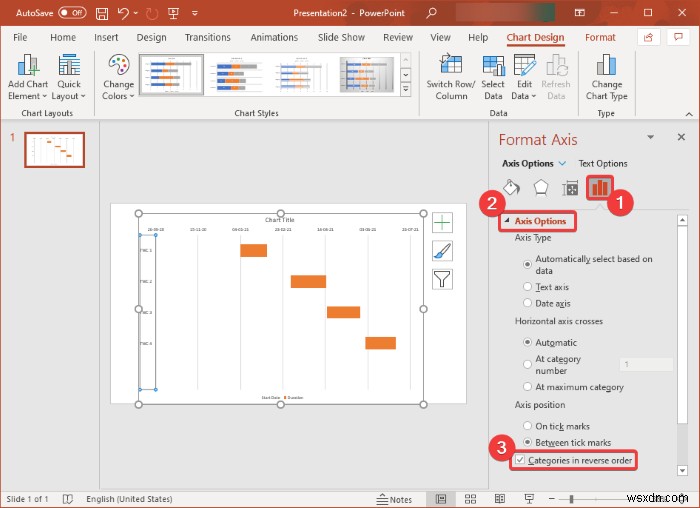Click the Notes button
Screen dimensions: 700x508
point(394,499)
